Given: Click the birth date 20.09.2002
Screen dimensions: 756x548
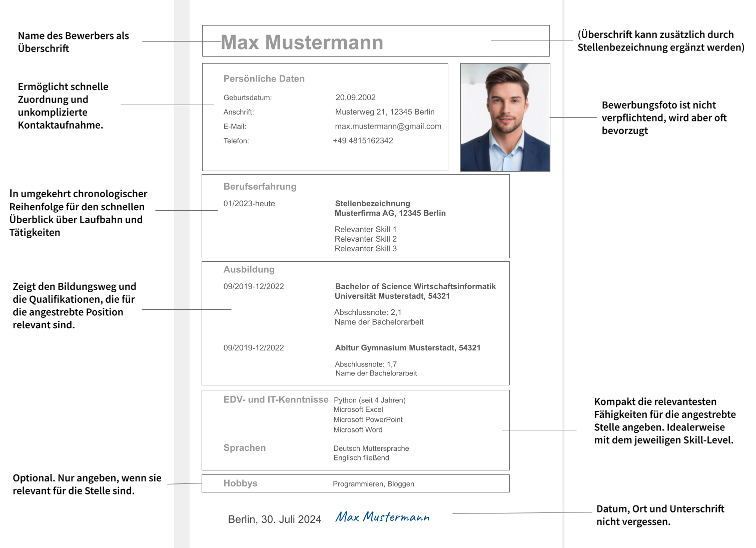Looking at the screenshot, I should coord(355,98).
